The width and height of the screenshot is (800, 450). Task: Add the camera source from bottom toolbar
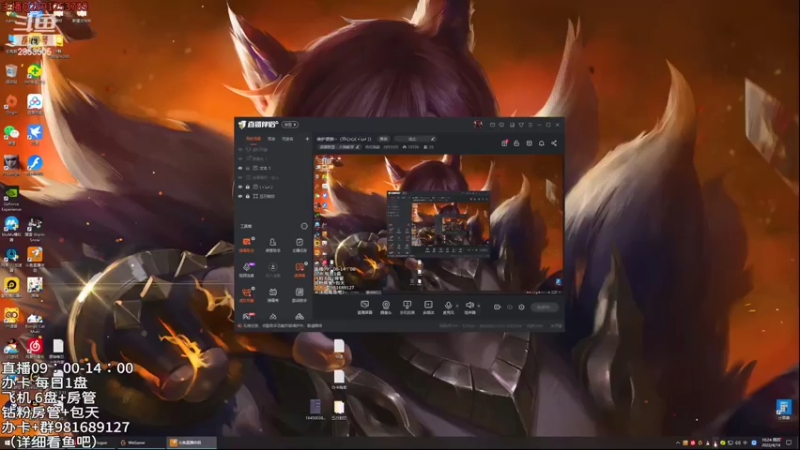pos(386,307)
